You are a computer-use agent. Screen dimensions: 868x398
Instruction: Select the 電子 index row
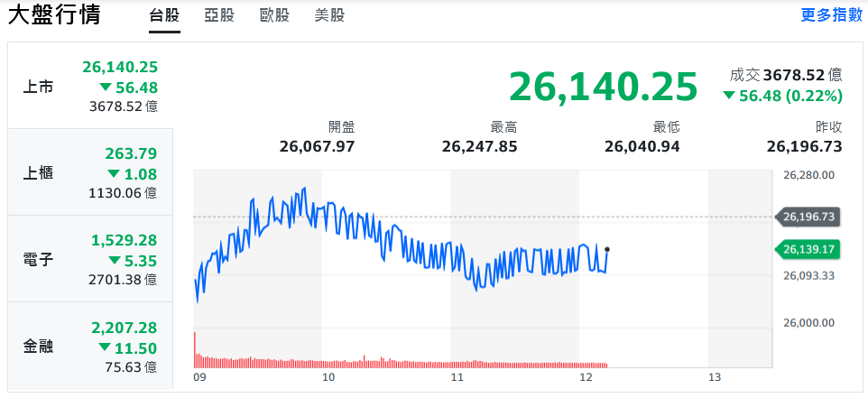point(90,260)
